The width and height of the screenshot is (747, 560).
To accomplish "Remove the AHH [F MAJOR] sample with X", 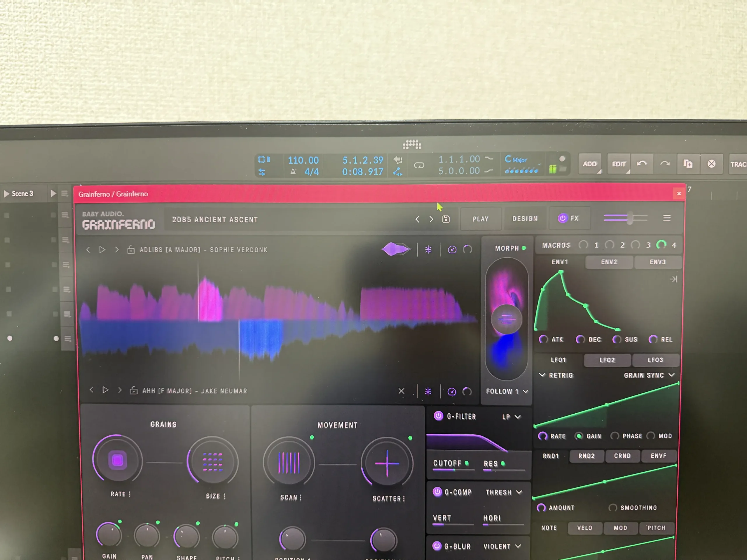I will click(x=401, y=391).
